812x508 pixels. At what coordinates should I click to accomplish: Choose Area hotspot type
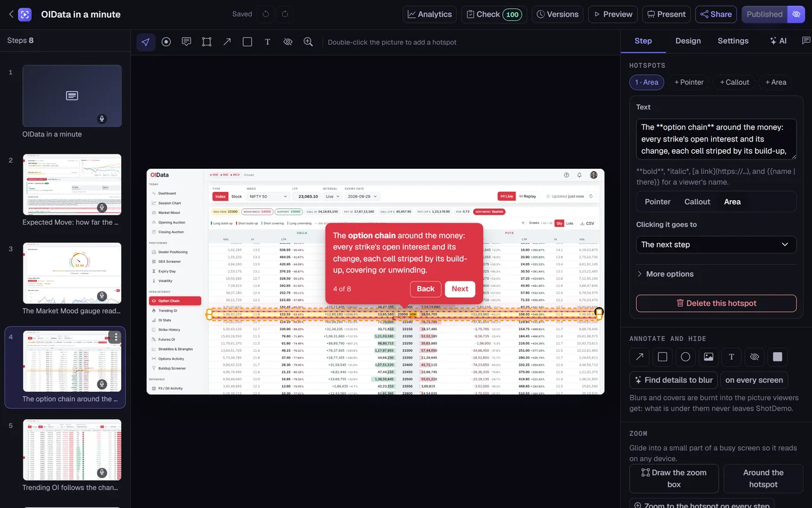click(x=732, y=201)
